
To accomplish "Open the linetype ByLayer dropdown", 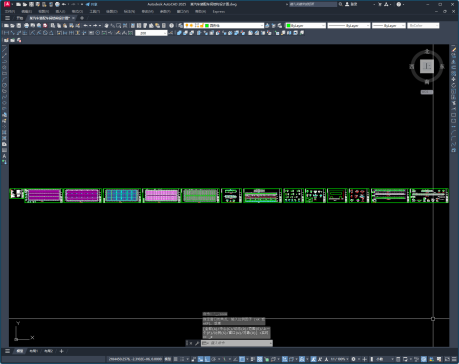I will (x=368, y=25).
